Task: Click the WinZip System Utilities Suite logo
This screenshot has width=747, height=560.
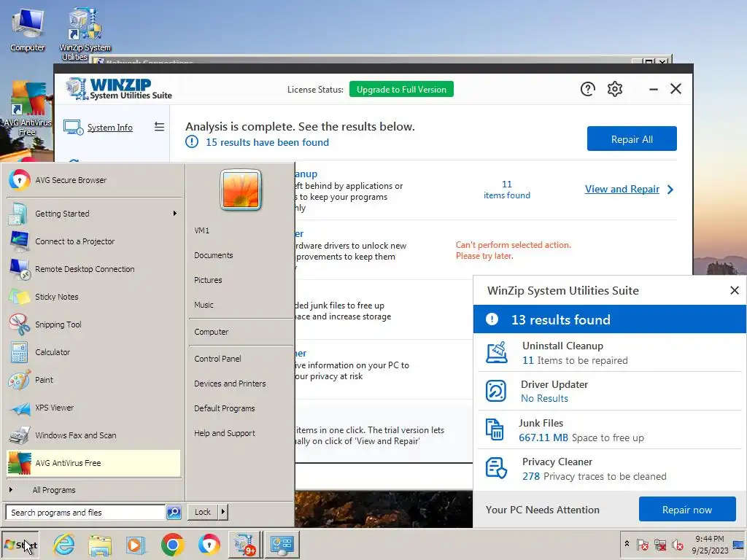Action: coord(119,89)
